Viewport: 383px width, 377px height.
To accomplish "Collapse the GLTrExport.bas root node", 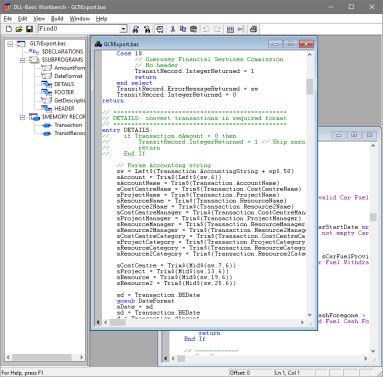I will point(10,44).
